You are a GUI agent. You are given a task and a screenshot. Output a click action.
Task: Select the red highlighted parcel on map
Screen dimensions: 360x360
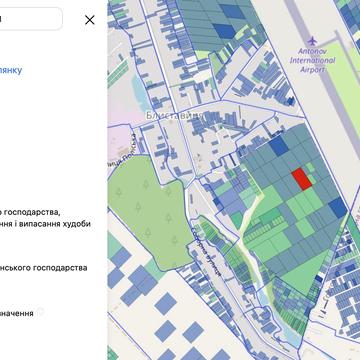pyautogui.click(x=302, y=179)
